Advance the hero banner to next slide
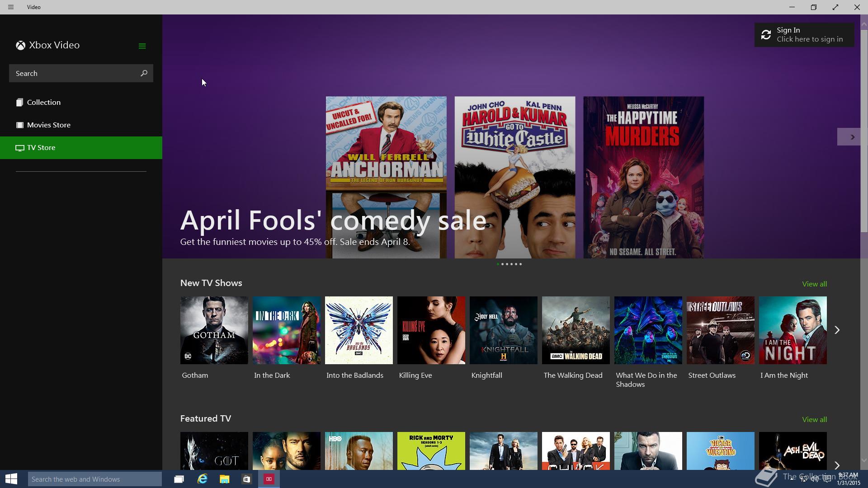Image resolution: width=868 pixels, height=488 pixels. point(849,137)
